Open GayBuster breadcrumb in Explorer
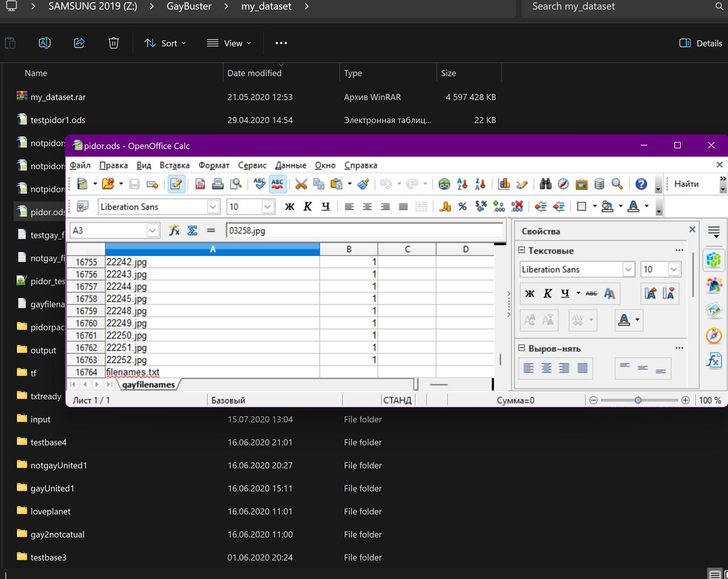 188,7
